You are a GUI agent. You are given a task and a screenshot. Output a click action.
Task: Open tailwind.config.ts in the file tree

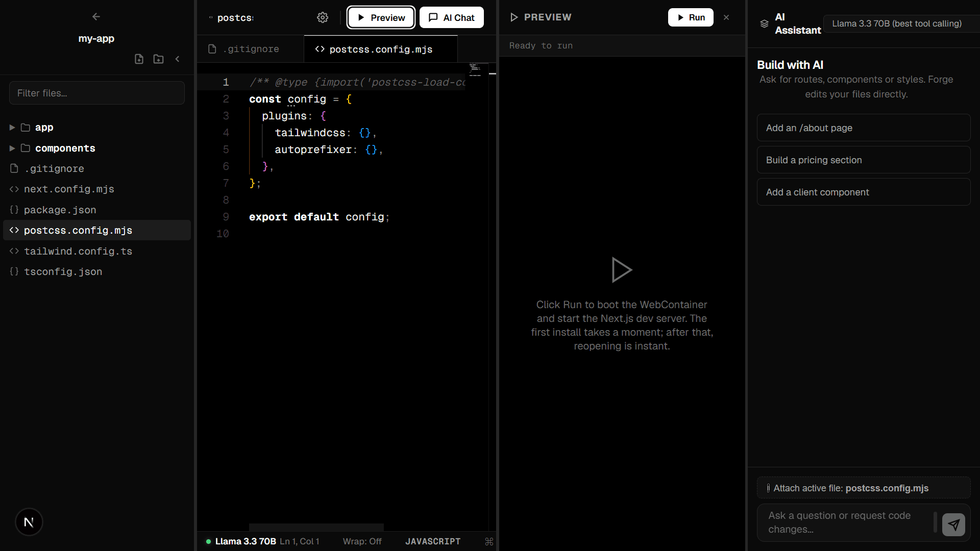[x=97, y=251]
